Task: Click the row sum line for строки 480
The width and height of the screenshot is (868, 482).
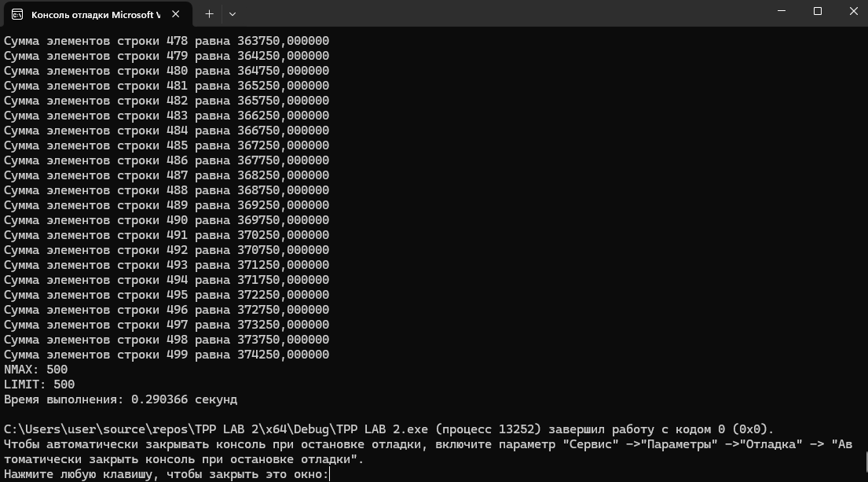Action: coord(167,71)
